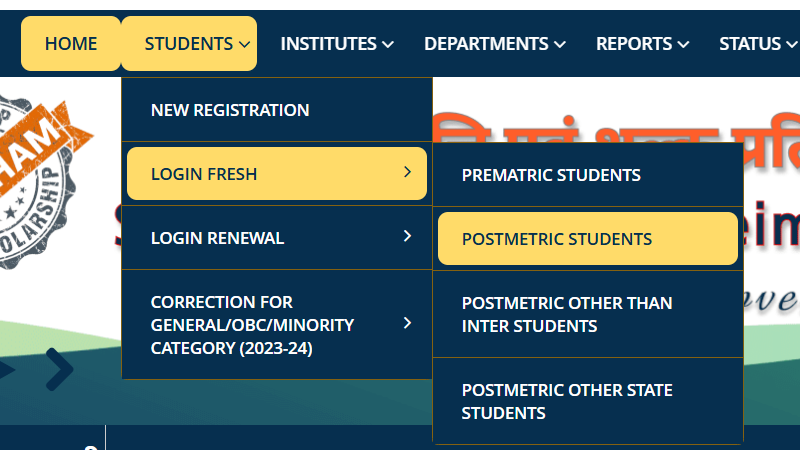
Task: Select Correction for General/OBC/Minority Category option
Action: tap(252, 325)
